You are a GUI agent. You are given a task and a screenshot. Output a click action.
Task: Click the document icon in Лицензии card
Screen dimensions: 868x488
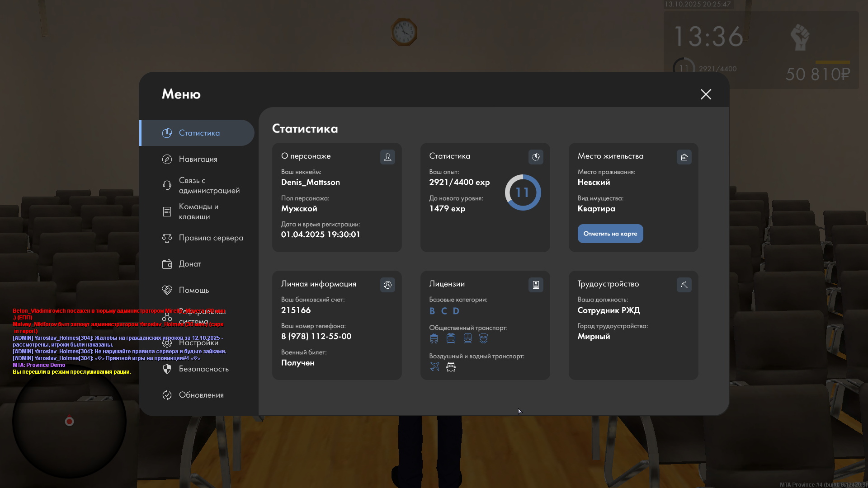point(536,285)
